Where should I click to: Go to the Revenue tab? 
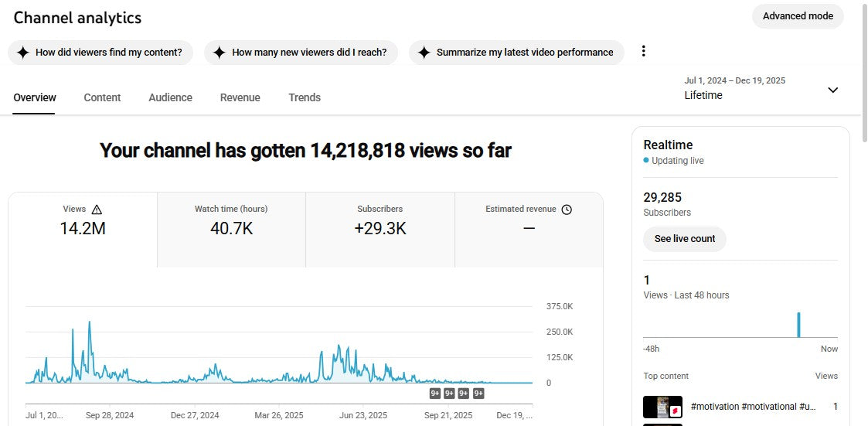point(240,97)
